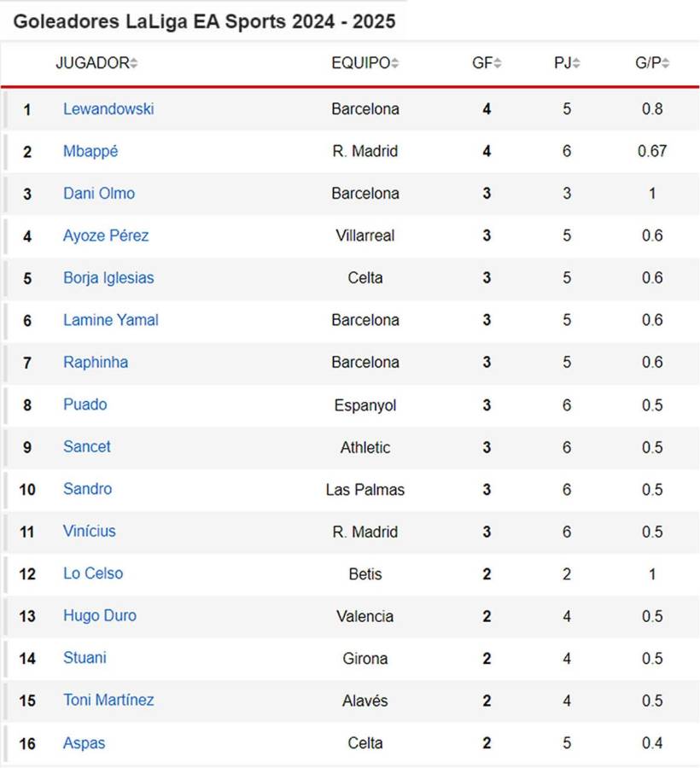This screenshot has height=768, width=700.
Task: Select Sandro of Las Palmas
Action: (87, 489)
